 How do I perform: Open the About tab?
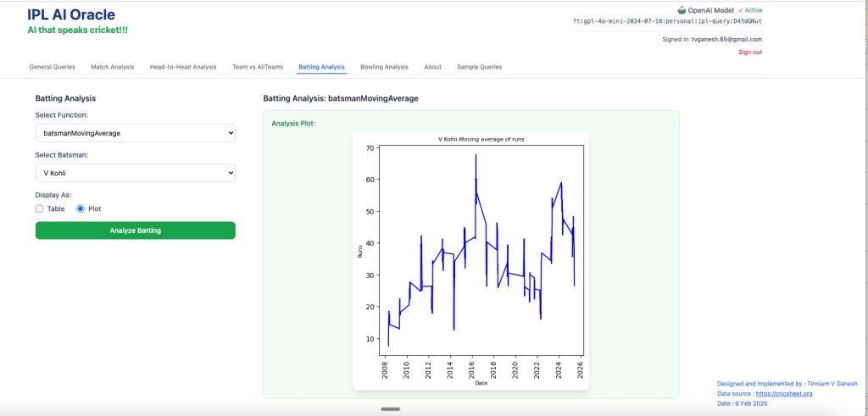(x=432, y=67)
